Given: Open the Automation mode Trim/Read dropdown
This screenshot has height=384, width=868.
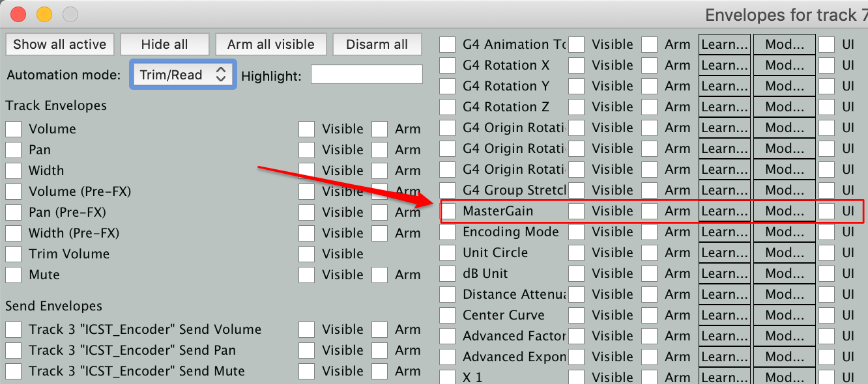Looking at the screenshot, I should click(x=183, y=75).
